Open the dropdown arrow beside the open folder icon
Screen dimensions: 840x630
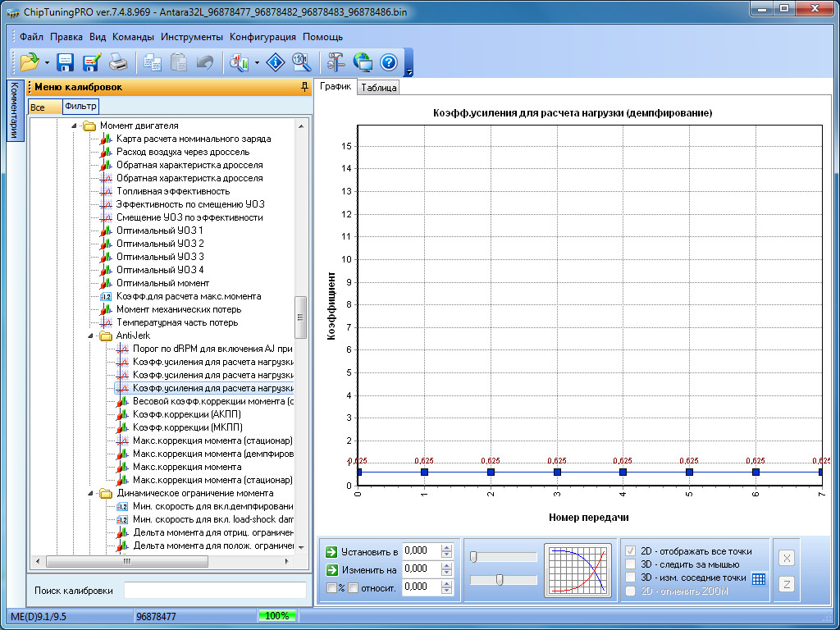click(x=48, y=62)
